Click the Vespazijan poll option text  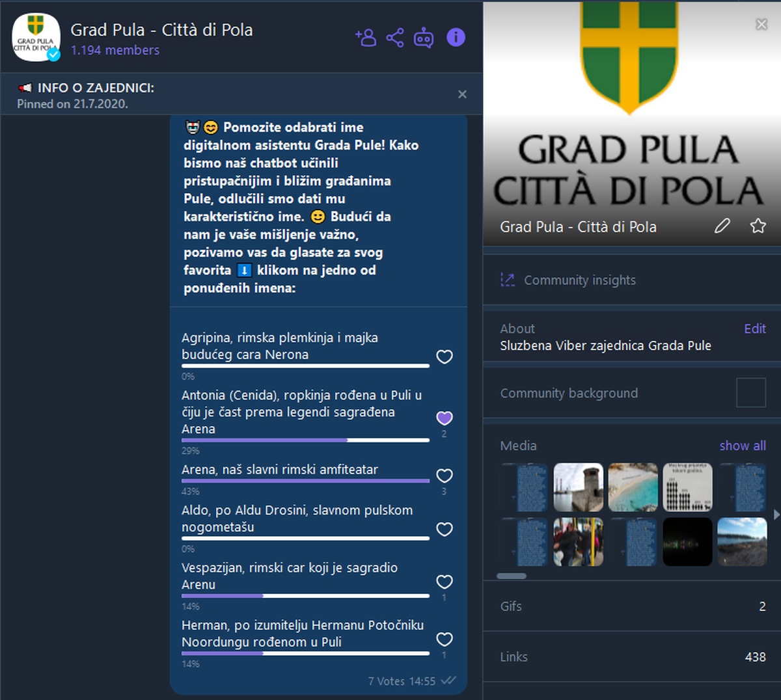pyautogui.click(x=290, y=576)
